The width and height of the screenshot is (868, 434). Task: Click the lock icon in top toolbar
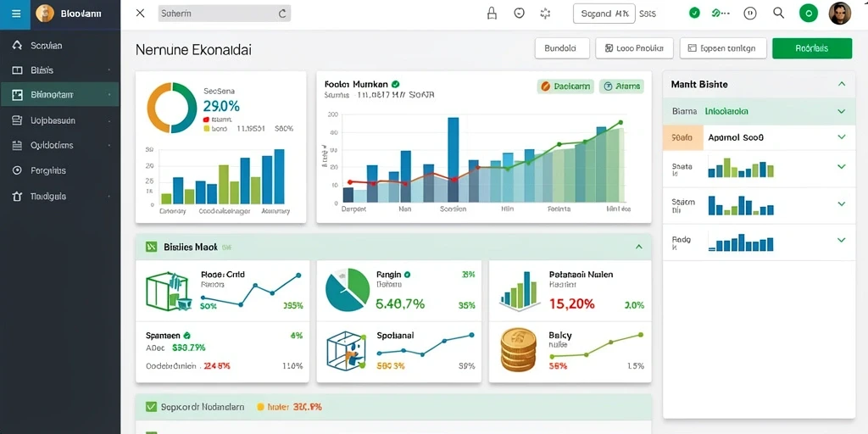coord(492,14)
